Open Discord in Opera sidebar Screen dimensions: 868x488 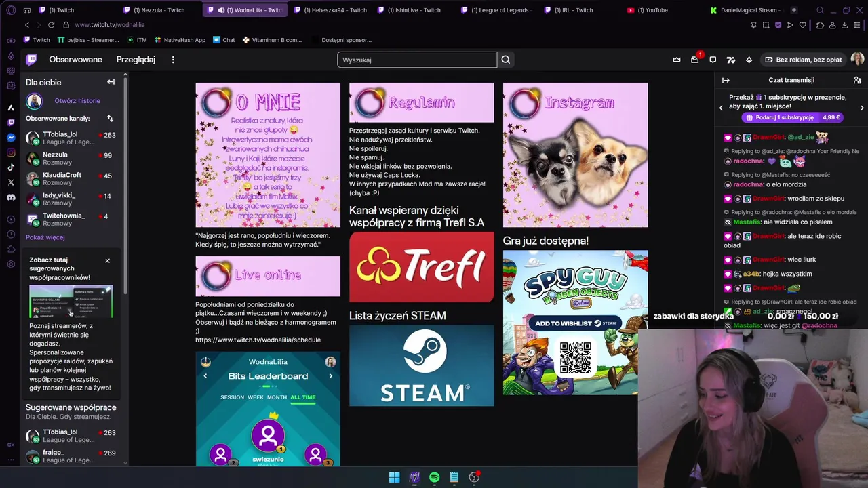tap(11, 197)
